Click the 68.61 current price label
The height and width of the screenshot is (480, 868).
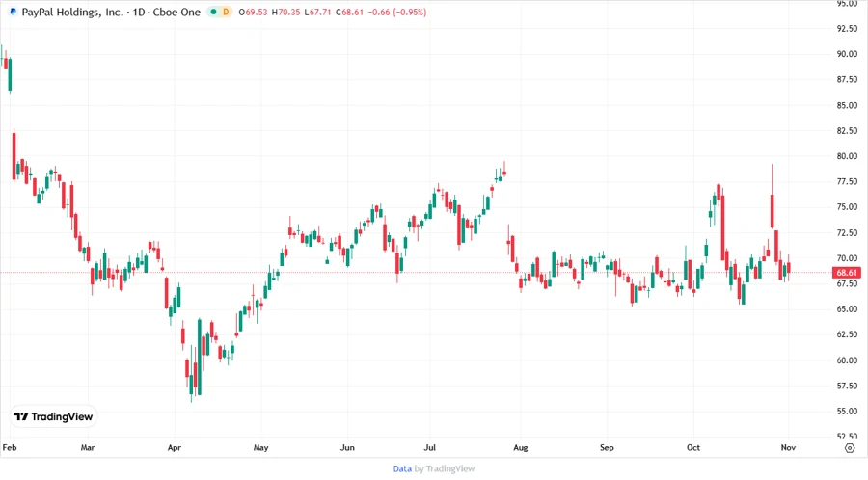tap(847, 273)
